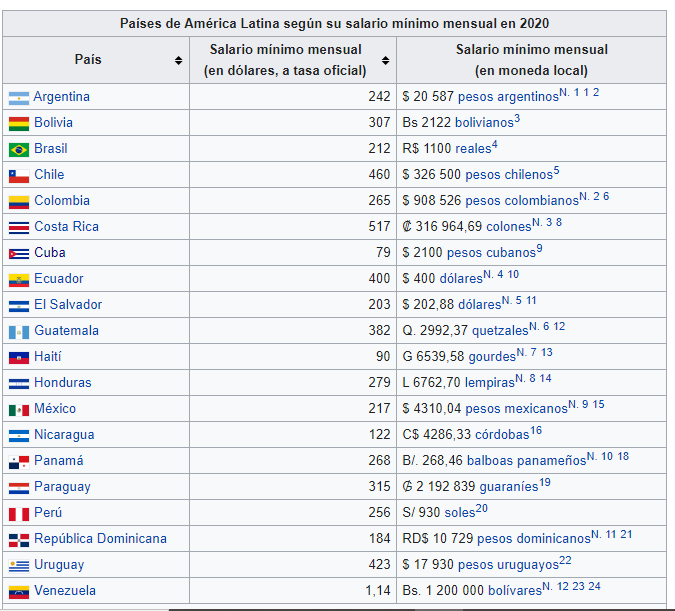Screen dimensions: 675x611
Task: Sort by salario mínimo en dólares column
Action: tap(386, 60)
